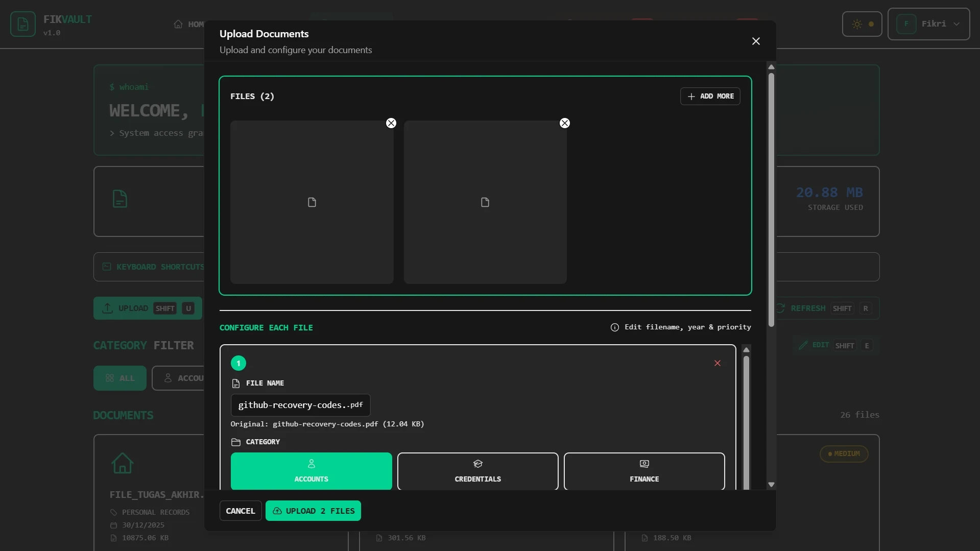
Task: Select the first file preview card
Action: pos(312,202)
